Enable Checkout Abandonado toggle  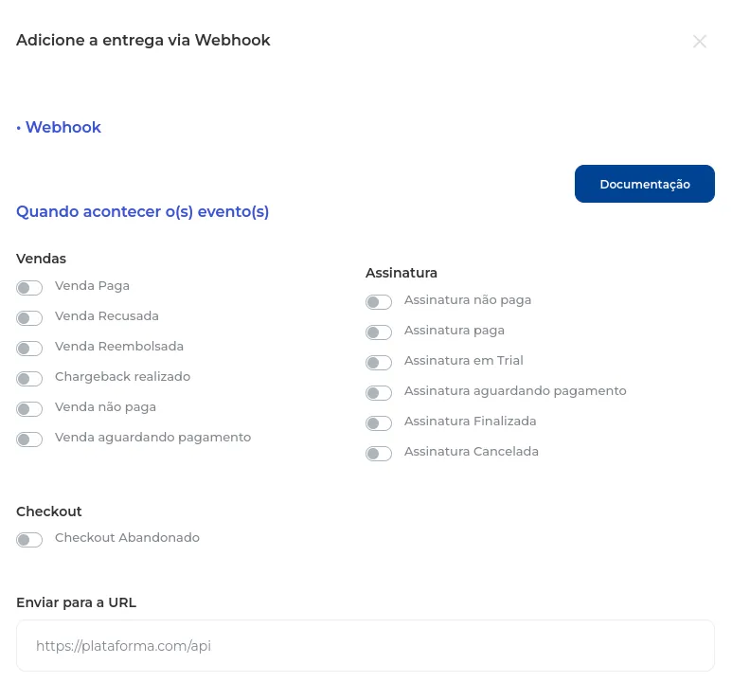click(29, 540)
